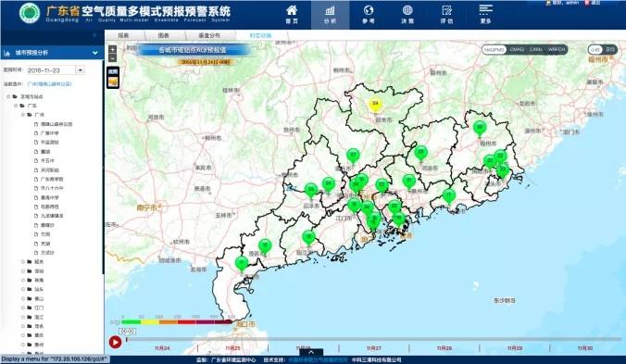Image resolution: width=626 pixels, height=364 pixels.
Task: Click the 11月27 timeline slider mark
Action: point(374,348)
